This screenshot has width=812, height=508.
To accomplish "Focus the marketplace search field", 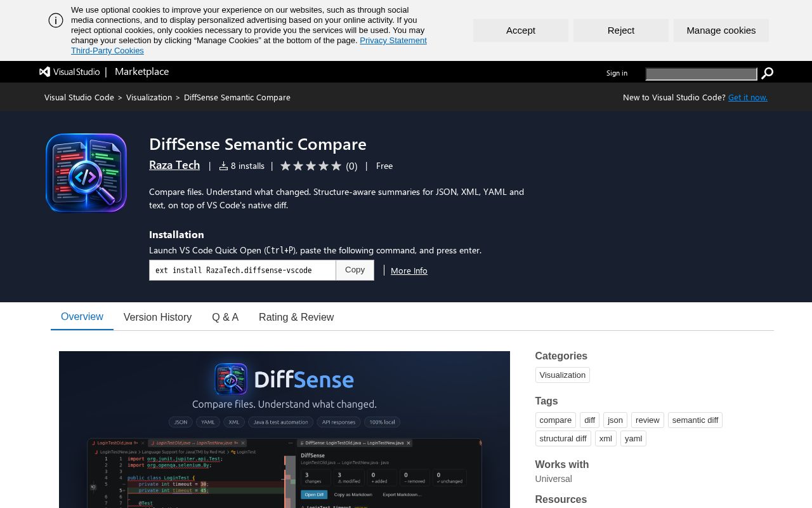I will point(701,74).
